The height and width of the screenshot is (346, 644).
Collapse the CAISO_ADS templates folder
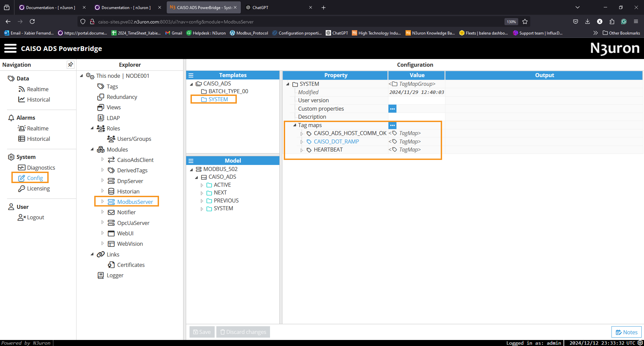pyautogui.click(x=192, y=84)
